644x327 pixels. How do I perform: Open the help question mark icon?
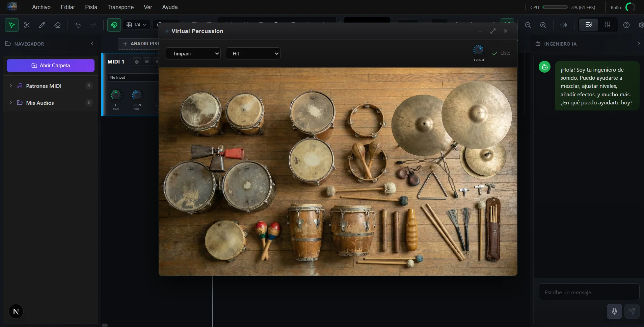[626, 25]
